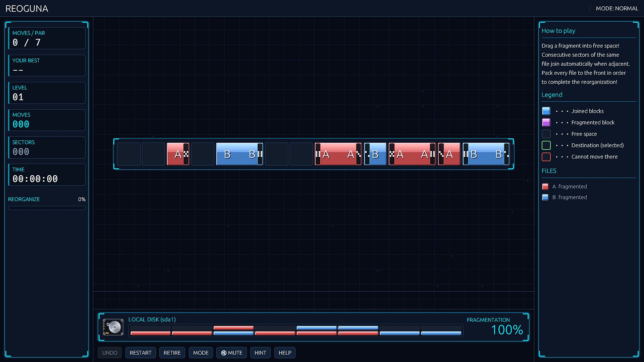Click the Joined blocks blue legend swatch
Viewport: 644px width, 362px height.
point(546,111)
